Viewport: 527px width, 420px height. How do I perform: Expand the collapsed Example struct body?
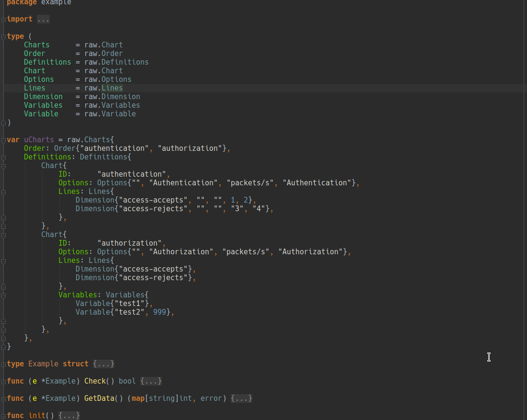point(103,363)
